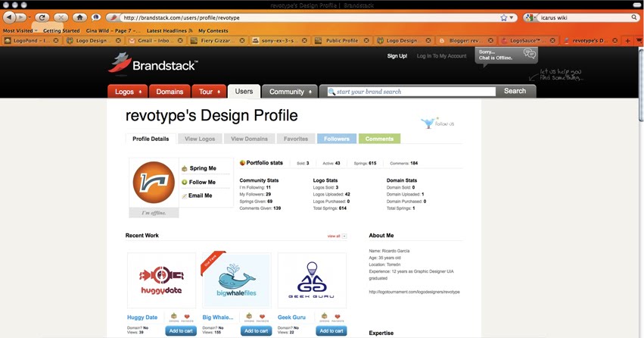Click the brand Search button

point(515,91)
